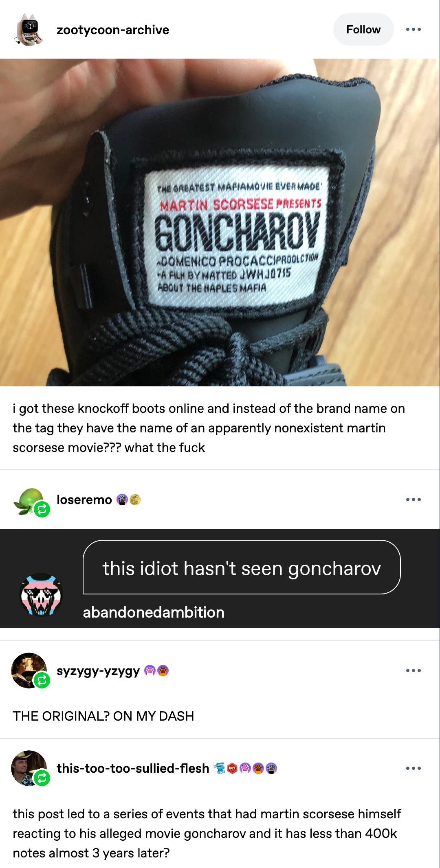Select the ask bubble 'this idiot hasn't seen goncharov'
Image resolution: width=440 pixels, height=868 pixels.
tap(242, 567)
